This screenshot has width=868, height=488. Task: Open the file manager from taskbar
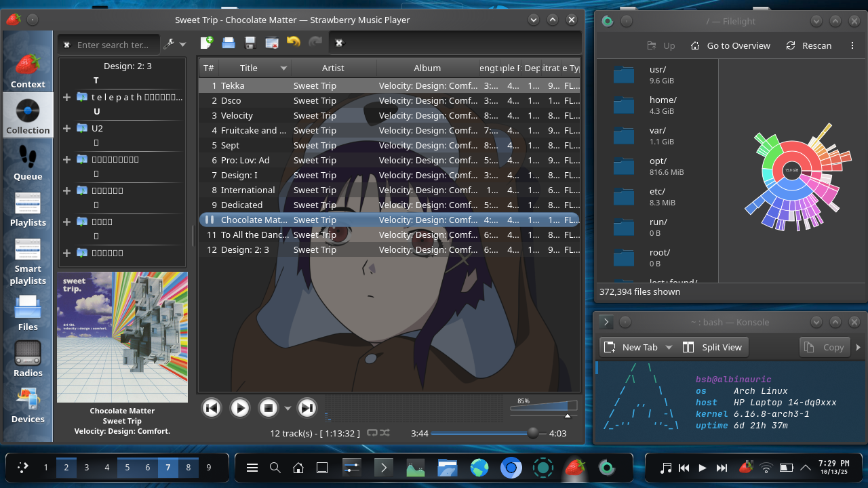448,468
